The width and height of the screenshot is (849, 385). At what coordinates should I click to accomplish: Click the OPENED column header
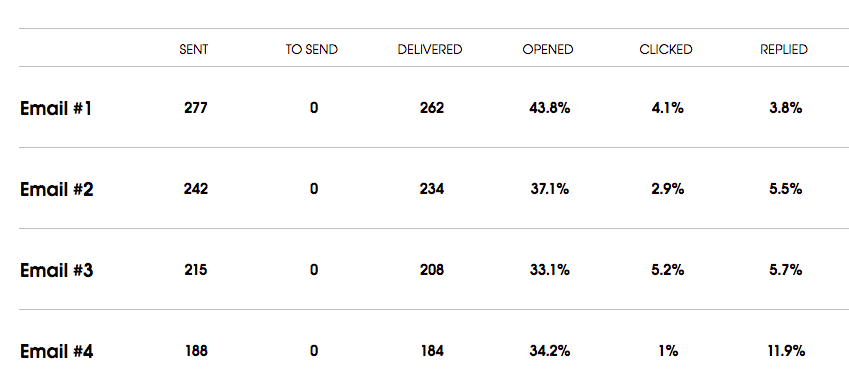click(x=548, y=49)
